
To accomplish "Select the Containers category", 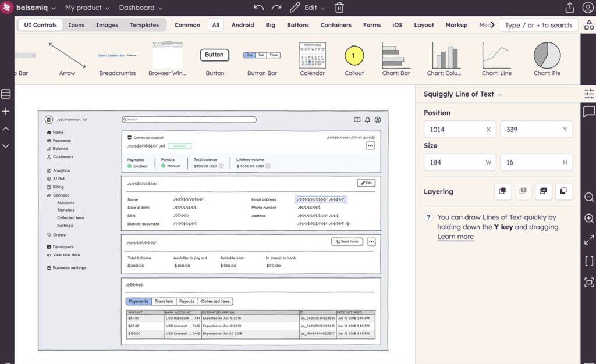I will 336,25.
